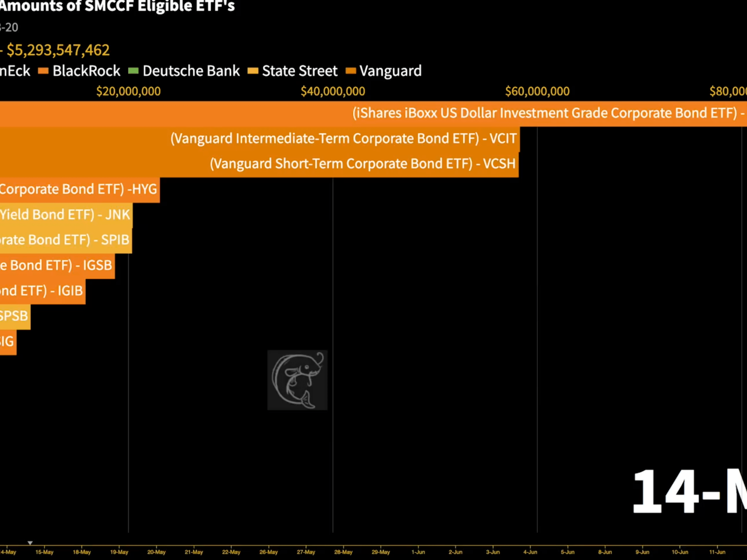Toggle Deutsche Bank legend label
Image resolution: width=747 pixels, height=560 pixels.
(191, 71)
